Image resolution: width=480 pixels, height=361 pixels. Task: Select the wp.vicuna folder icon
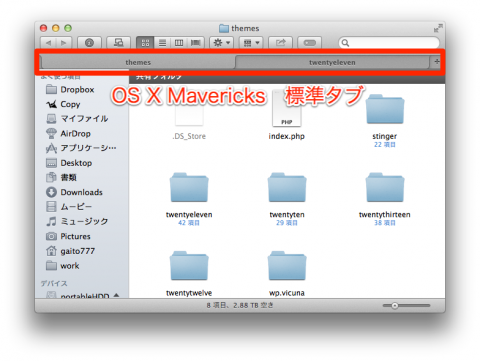click(x=287, y=266)
